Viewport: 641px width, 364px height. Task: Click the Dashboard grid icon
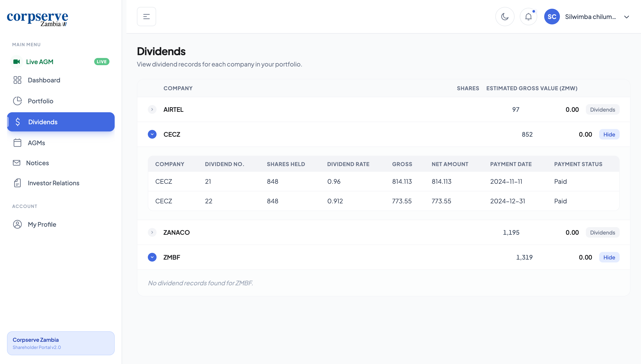(17, 80)
